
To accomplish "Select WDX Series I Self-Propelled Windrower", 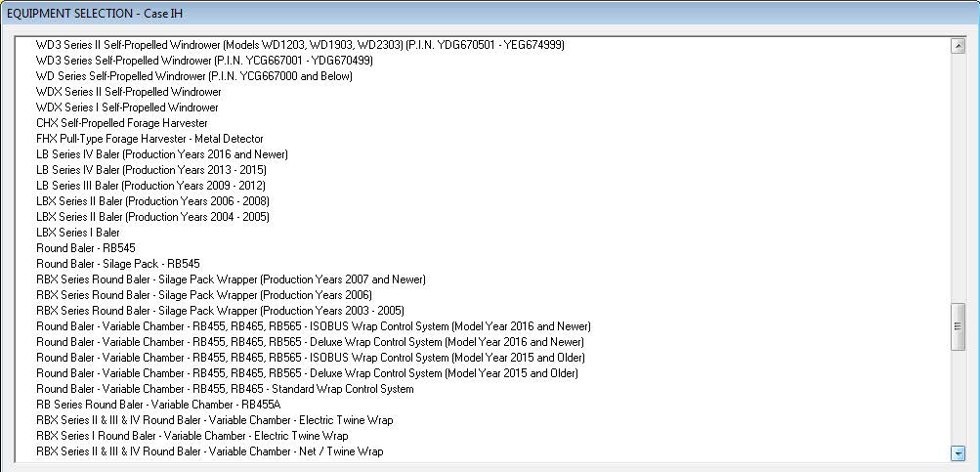I will (127, 107).
